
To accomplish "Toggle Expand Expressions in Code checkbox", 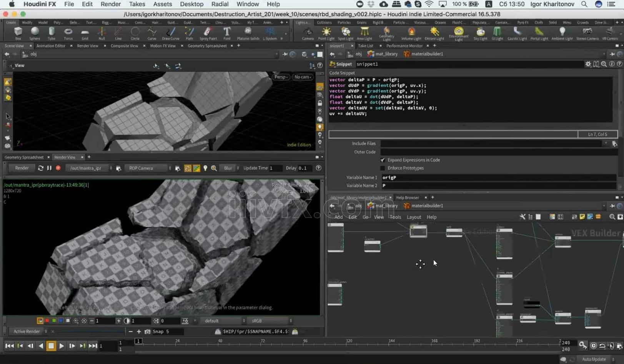I will click(383, 160).
